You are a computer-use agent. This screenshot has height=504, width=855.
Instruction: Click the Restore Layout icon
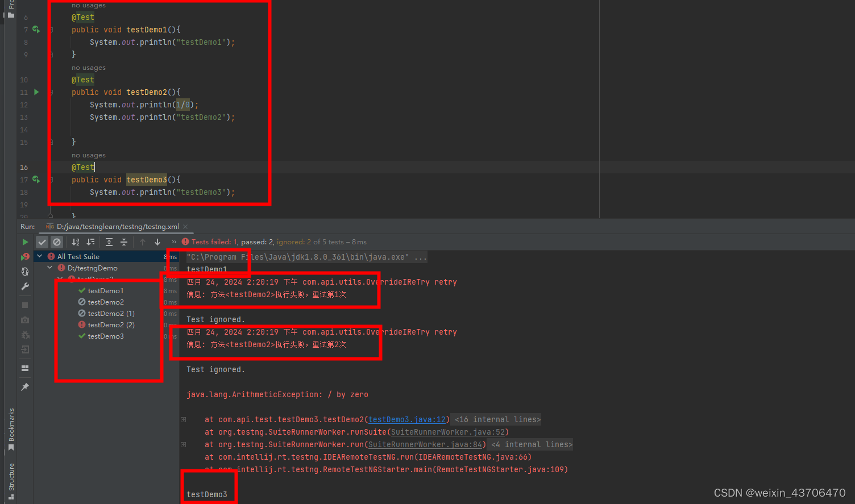(25, 368)
